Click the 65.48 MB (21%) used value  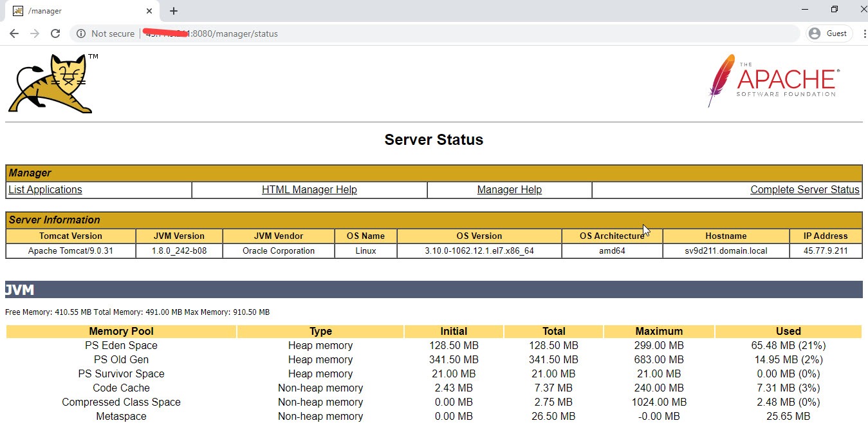pos(788,346)
